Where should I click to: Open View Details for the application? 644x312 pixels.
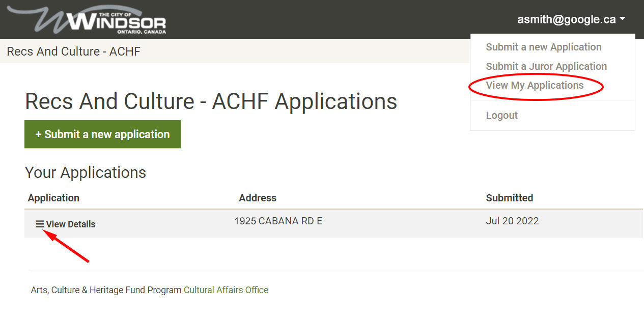click(70, 224)
